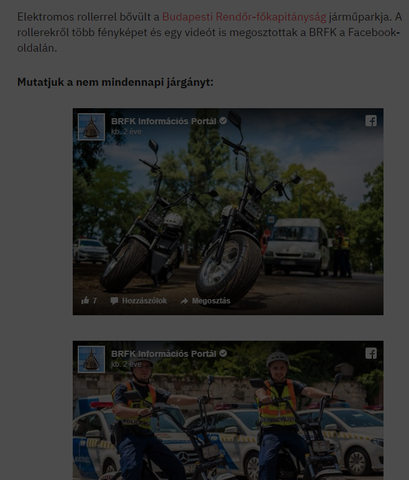
Task: Open BRFK profile picture on the scooter post
Action: (x=91, y=127)
